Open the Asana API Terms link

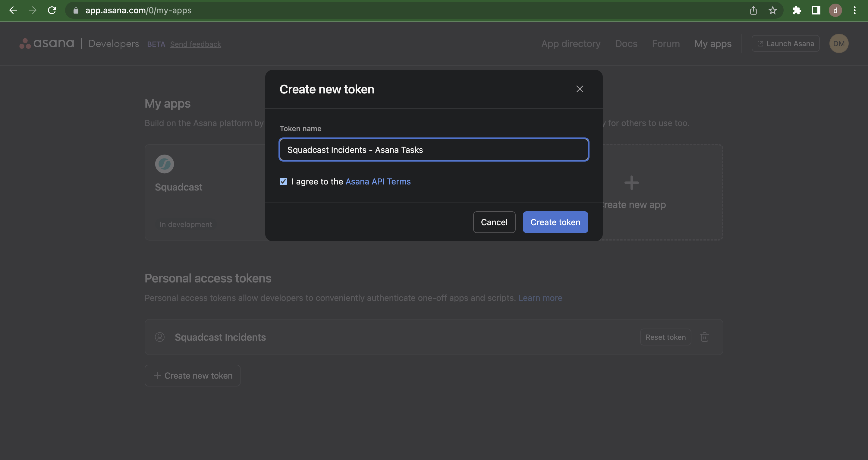pos(378,182)
